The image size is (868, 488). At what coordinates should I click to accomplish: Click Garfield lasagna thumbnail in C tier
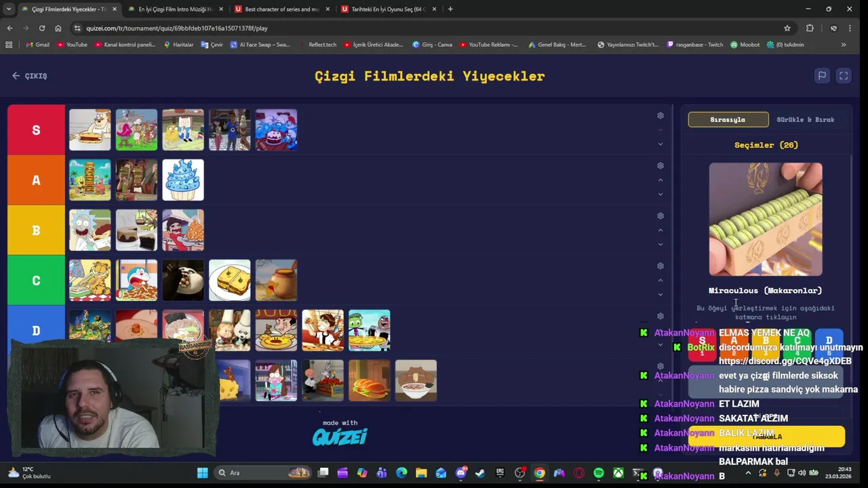[x=90, y=281]
